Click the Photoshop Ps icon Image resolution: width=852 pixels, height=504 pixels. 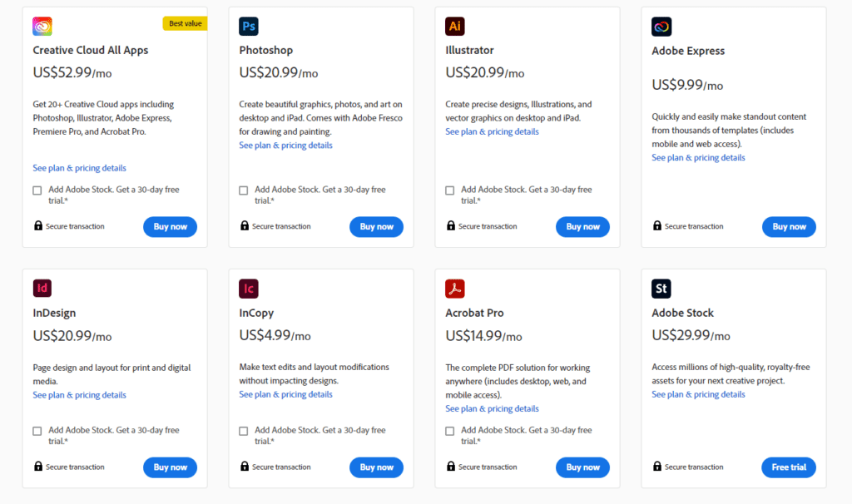tap(249, 27)
